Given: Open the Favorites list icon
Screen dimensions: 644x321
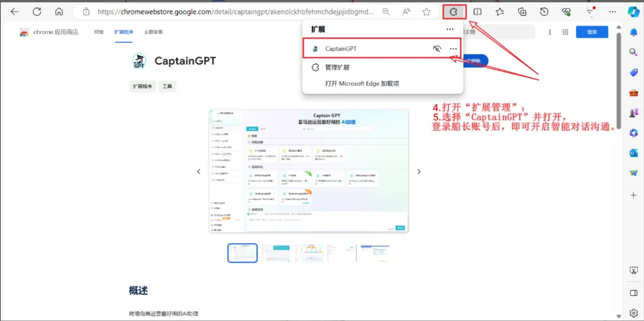Looking at the screenshot, I should (x=500, y=12).
